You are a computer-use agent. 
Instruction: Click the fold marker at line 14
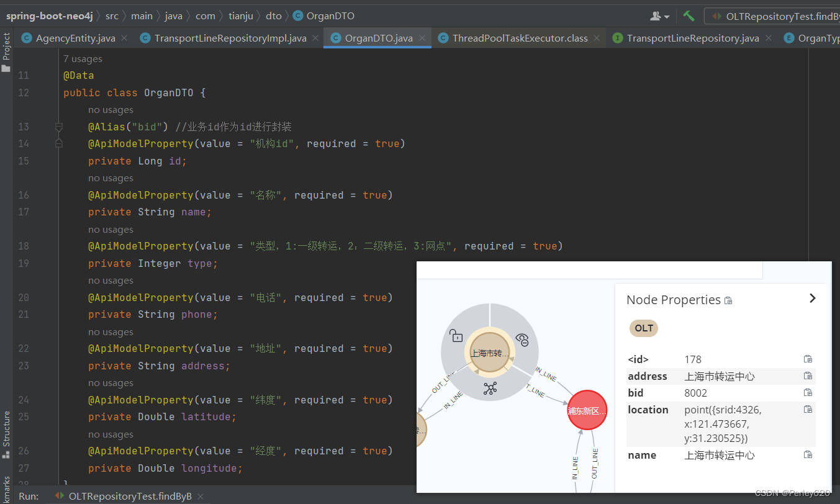(59, 143)
